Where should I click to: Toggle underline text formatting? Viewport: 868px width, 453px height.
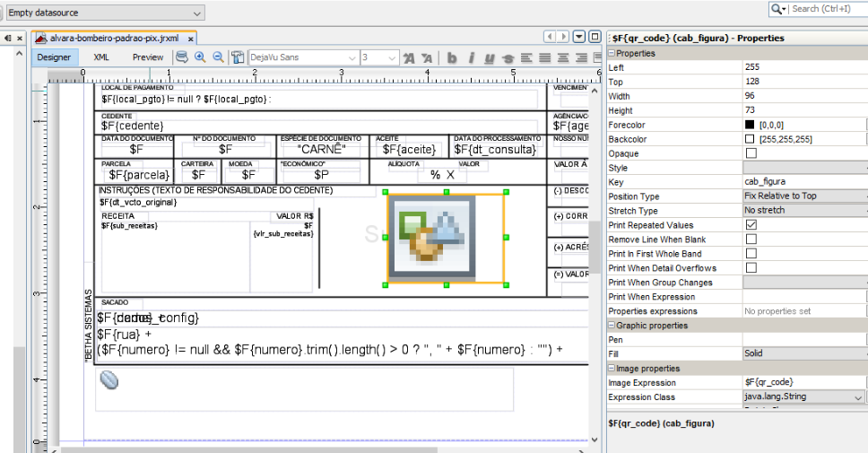(x=490, y=57)
